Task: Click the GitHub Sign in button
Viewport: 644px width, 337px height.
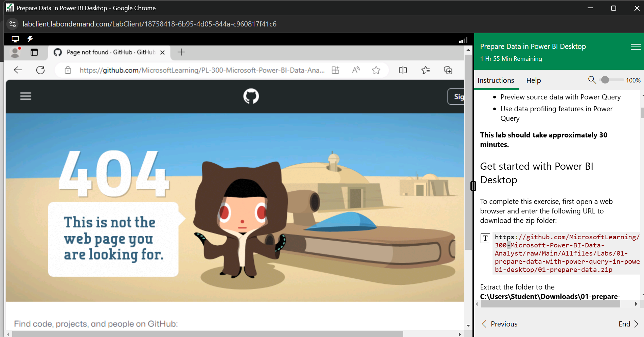Action: (x=456, y=97)
